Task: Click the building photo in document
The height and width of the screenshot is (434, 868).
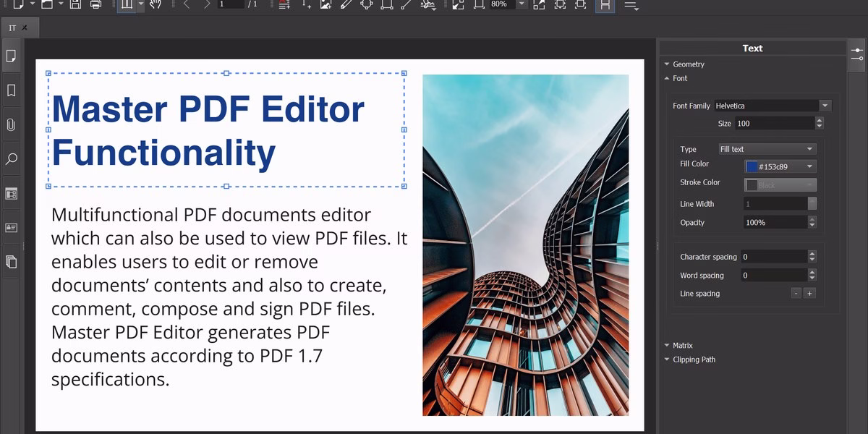Action: coord(525,245)
